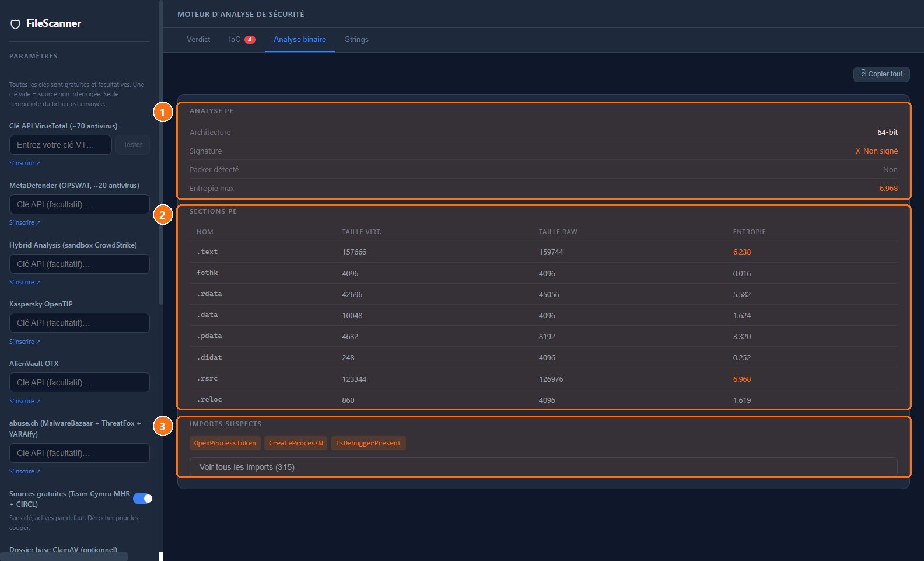
Task: Click the FileScanner shield logo icon
Action: pyautogui.click(x=16, y=24)
